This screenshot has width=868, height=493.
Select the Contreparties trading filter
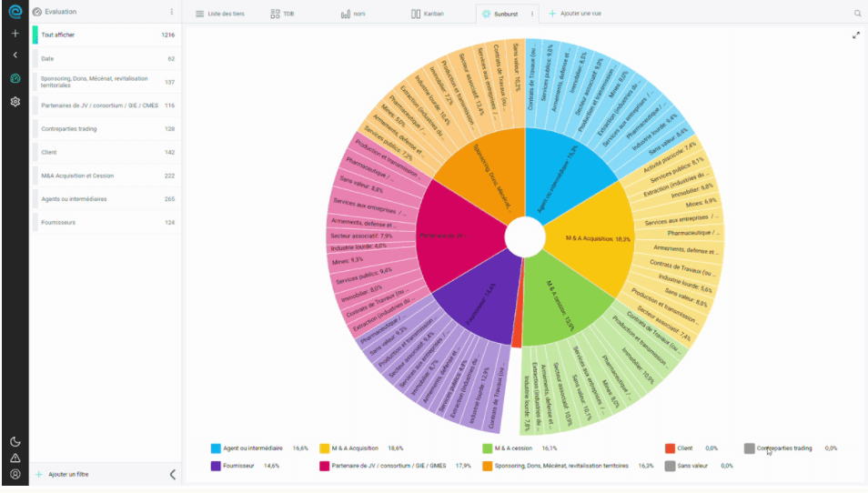(69, 129)
